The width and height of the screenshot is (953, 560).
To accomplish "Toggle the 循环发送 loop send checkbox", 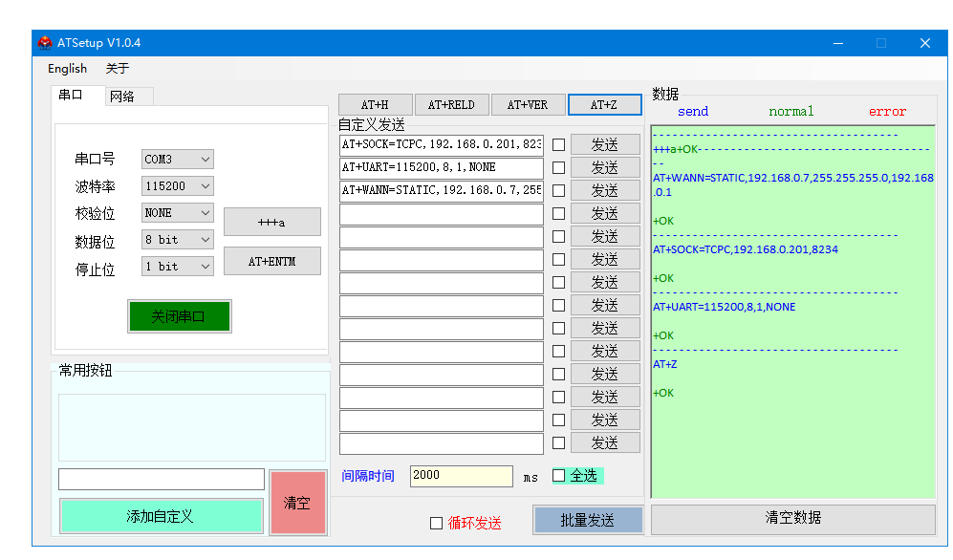I will point(437,523).
